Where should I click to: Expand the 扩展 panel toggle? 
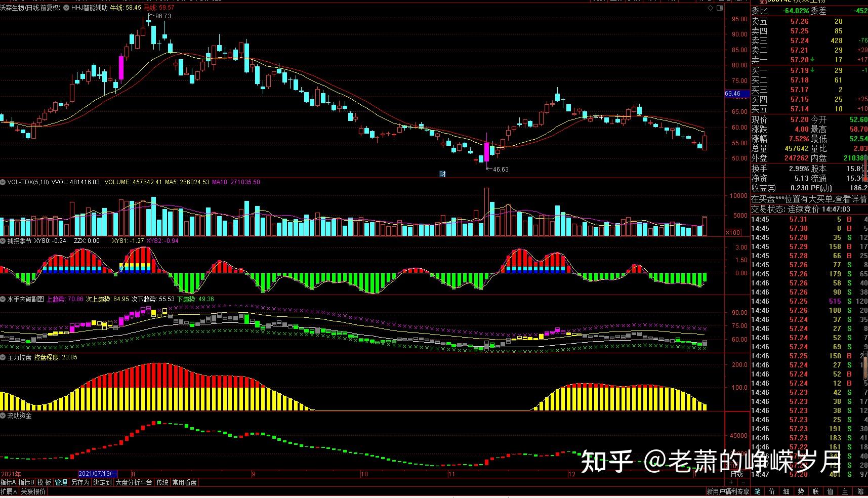(x=9, y=491)
